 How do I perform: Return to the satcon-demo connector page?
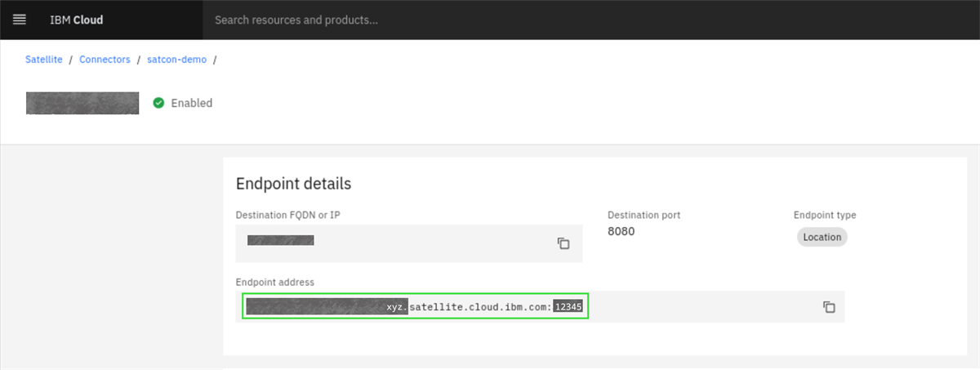176,60
